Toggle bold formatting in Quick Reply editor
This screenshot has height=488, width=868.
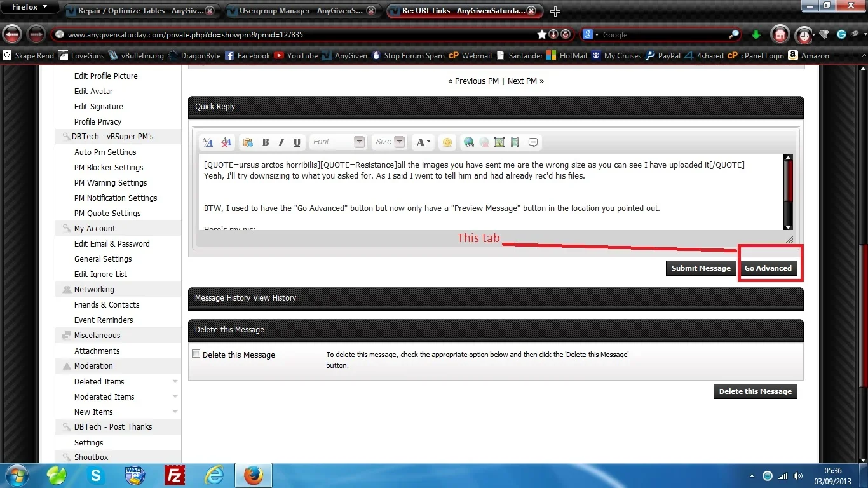[266, 142]
